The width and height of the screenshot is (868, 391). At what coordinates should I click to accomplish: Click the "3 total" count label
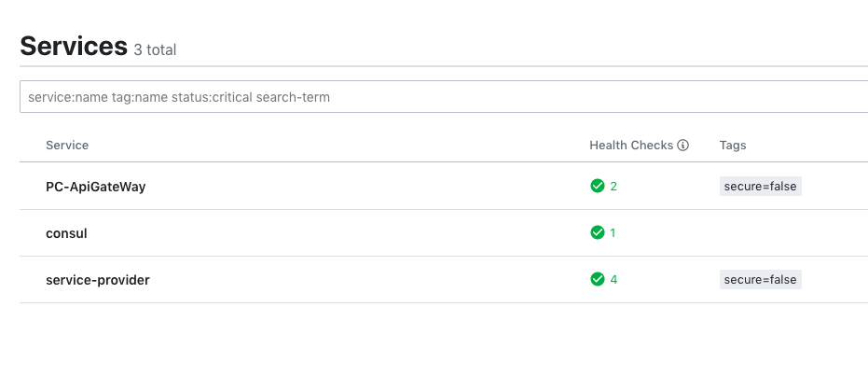155,49
